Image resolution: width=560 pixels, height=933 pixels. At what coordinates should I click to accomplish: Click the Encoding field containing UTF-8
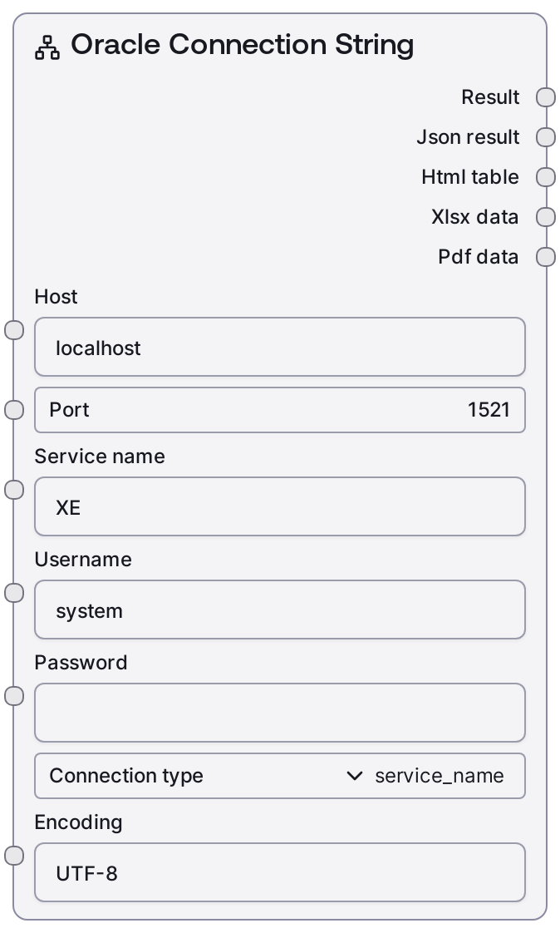(279, 873)
